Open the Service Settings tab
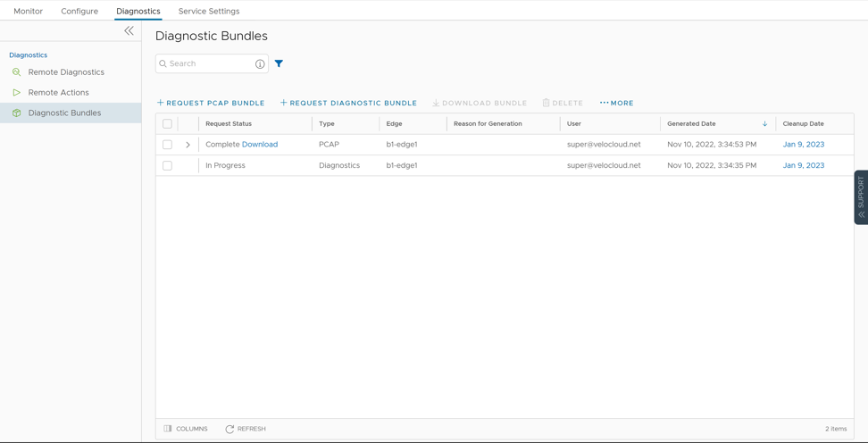Image resolution: width=868 pixels, height=443 pixels. 209,12
